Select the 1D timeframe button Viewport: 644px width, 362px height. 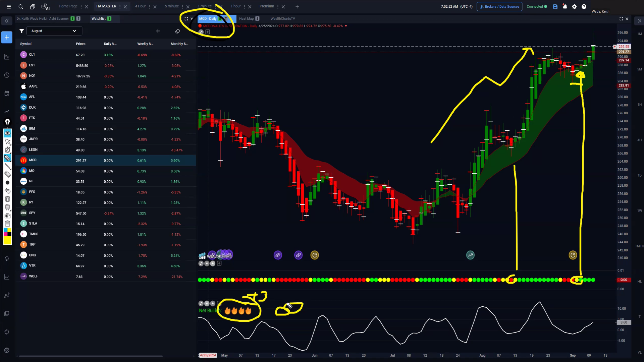pyautogui.click(x=640, y=175)
